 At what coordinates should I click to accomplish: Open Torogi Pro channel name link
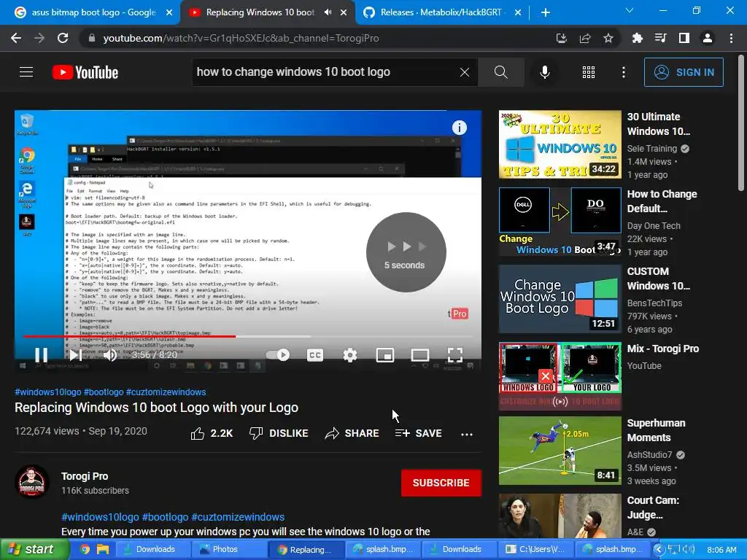click(85, 476)
